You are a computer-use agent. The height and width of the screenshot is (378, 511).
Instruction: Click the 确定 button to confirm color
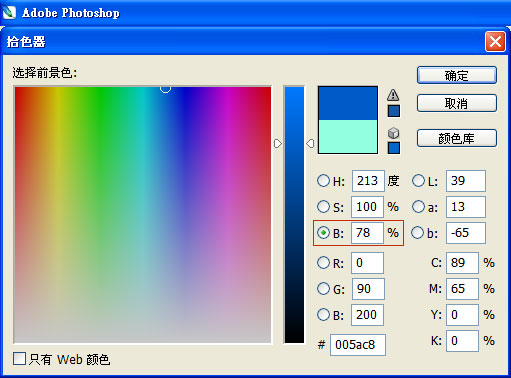click(x=457, y=75)
